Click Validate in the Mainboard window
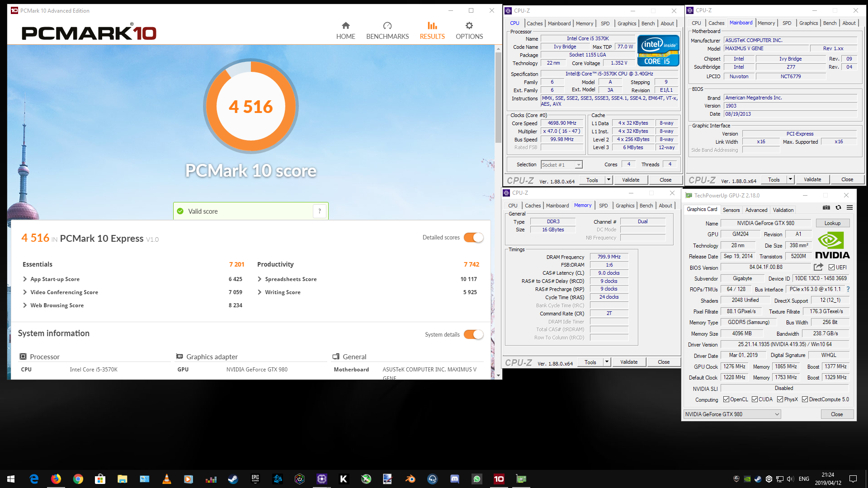This screenshot has width=868, height=488. coord(812,179)
